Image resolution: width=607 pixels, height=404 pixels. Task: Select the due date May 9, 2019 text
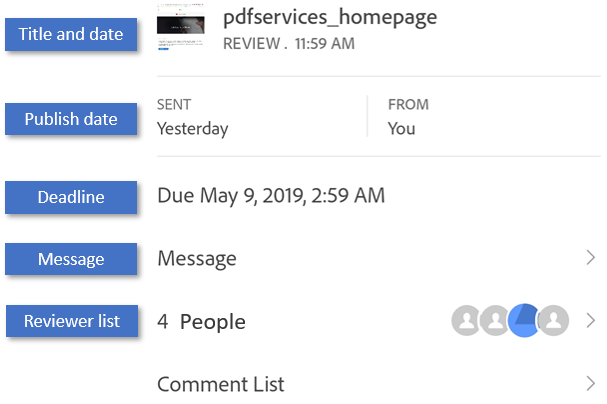tap(270, 196)
